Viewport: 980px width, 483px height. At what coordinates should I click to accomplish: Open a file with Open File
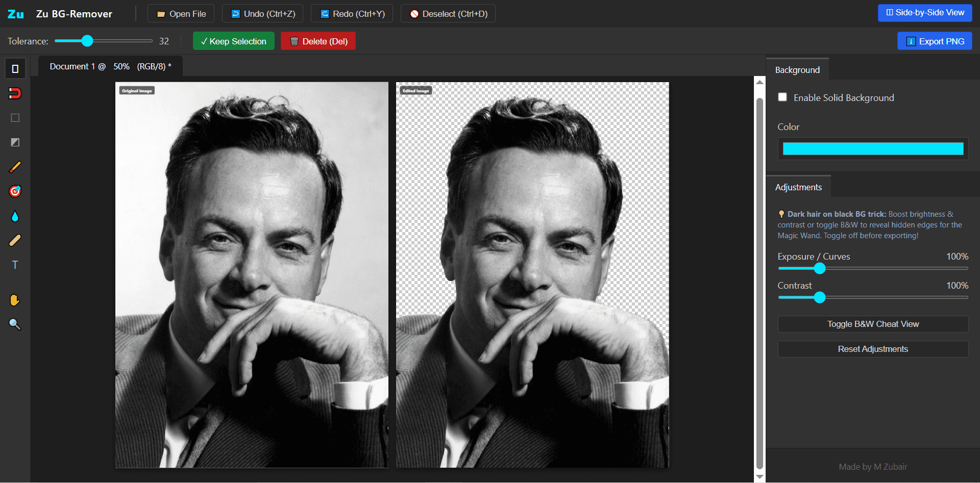[181, 14]
